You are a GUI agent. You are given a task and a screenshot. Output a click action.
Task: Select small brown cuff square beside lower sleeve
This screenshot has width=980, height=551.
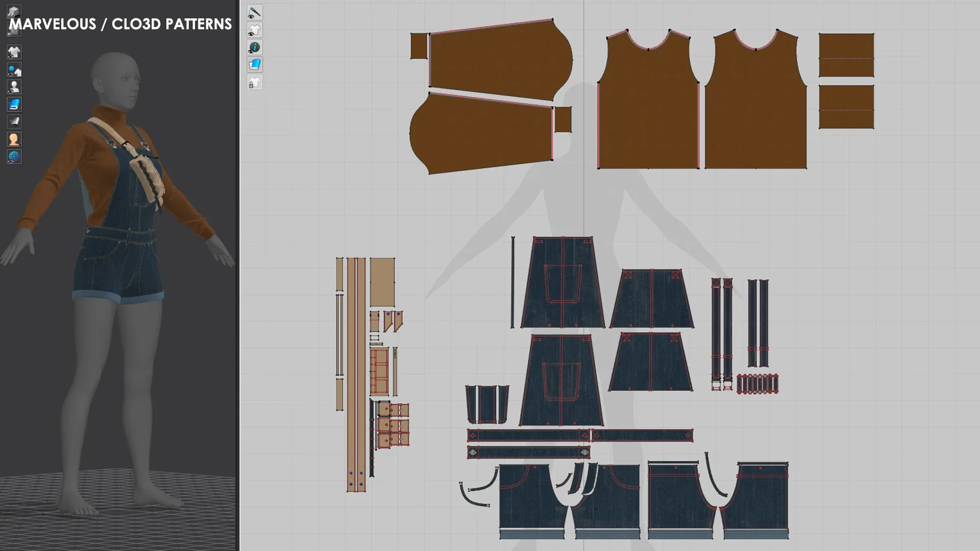pos(563,119)
